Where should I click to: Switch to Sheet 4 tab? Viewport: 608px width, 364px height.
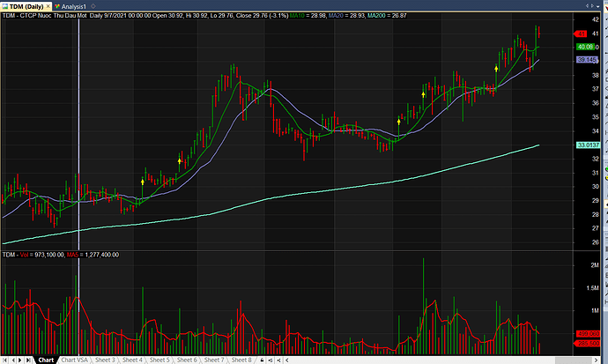[132, 360]
